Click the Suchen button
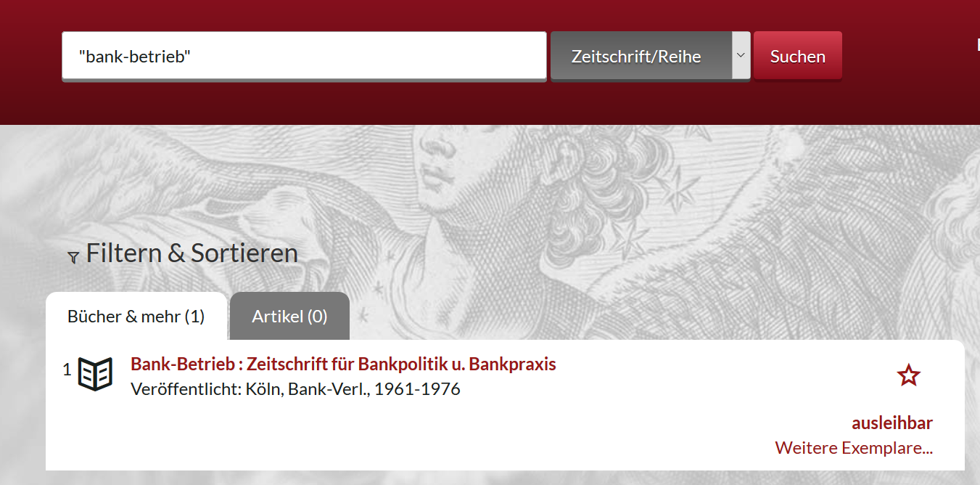Screen dimensions: 980x485 coord(798,56)
